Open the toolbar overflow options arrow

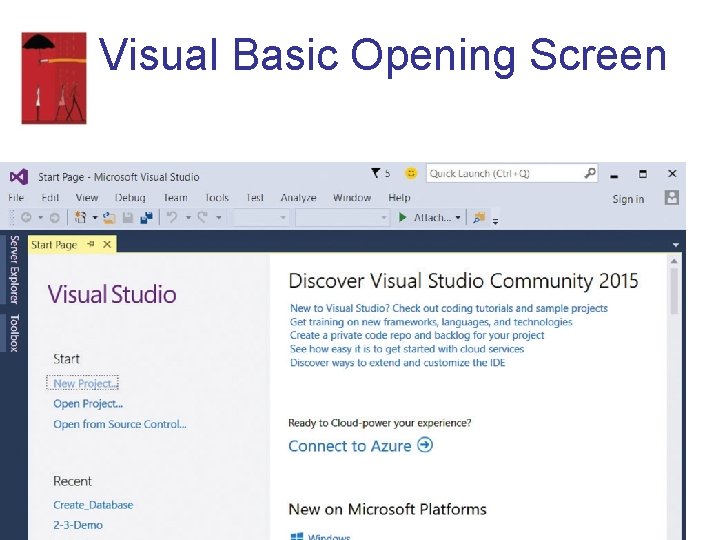click(495, 220)
